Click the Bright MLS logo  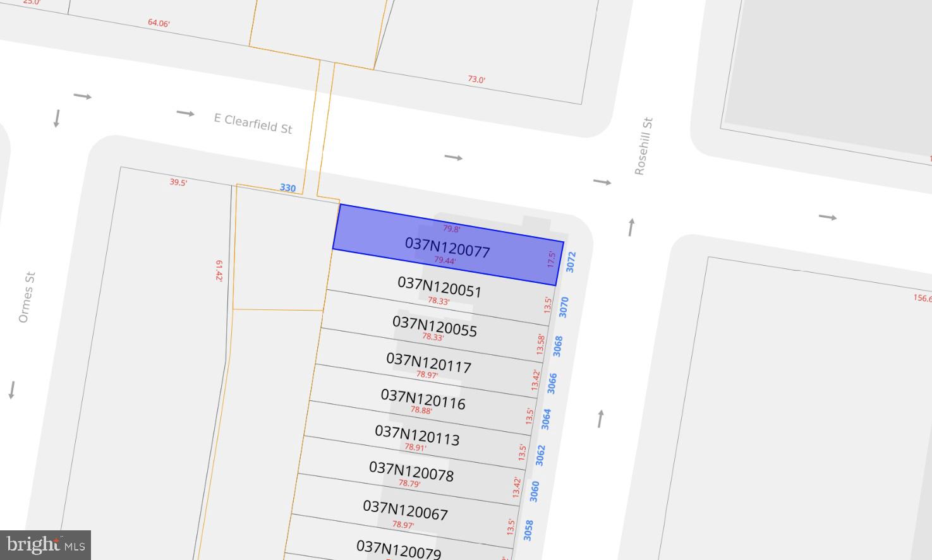coord(45,545)
